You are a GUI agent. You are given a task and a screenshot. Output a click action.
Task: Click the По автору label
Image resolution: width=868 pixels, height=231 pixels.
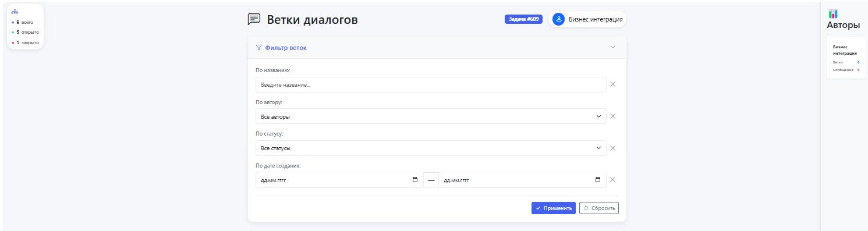coord(269,102)
